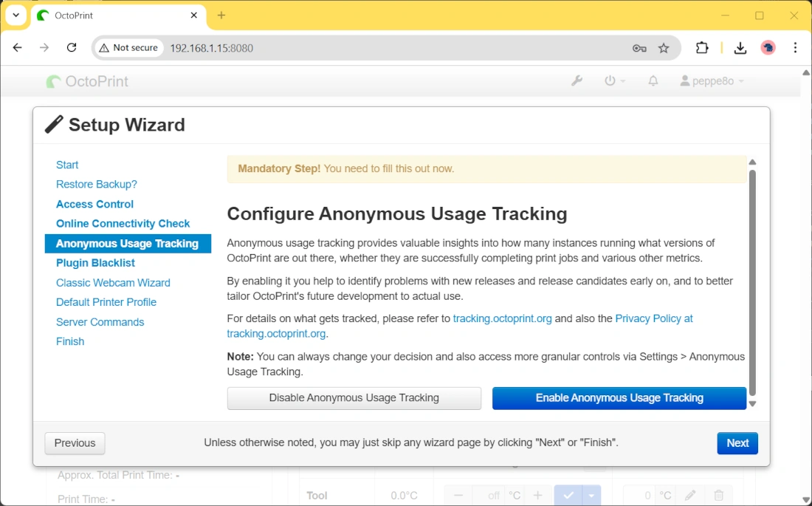Click page scrollbar up arrow
Screen dimensions: 812x506
(806, 73)
